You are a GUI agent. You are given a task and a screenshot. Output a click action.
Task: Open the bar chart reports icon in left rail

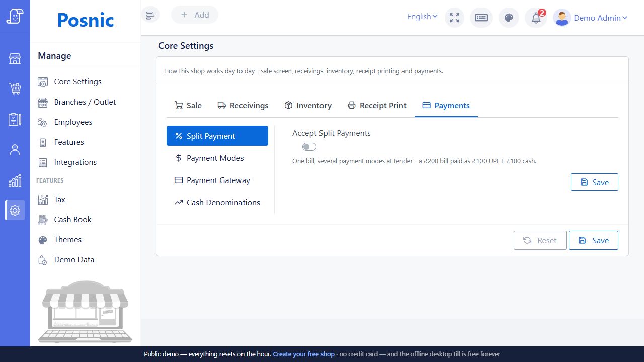15,180
